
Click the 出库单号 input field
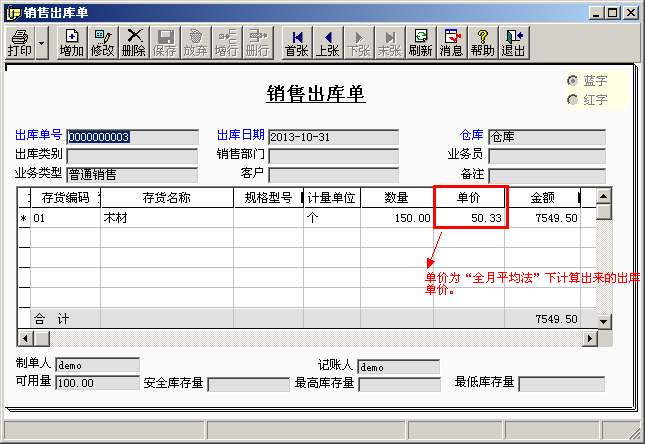132,137
